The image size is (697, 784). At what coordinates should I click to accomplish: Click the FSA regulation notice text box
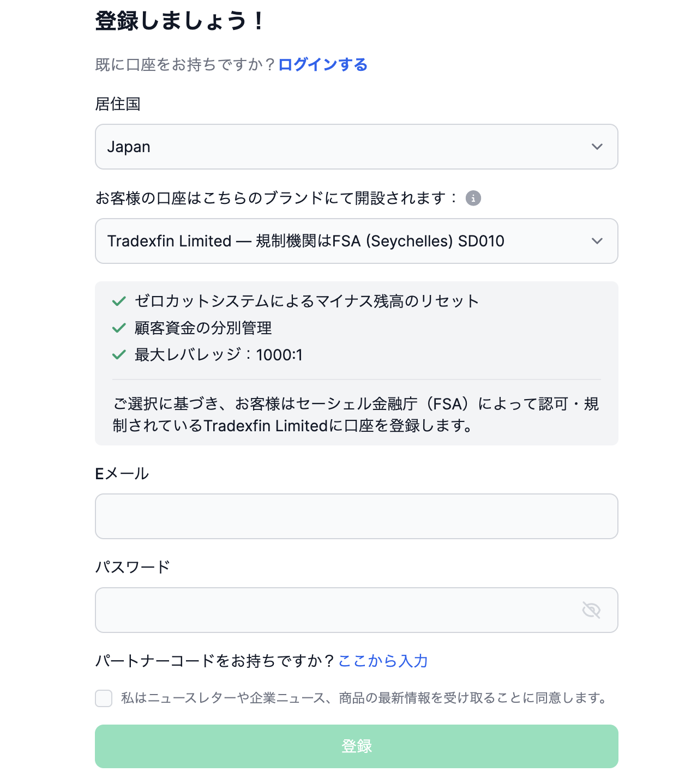tap(357, 414)
